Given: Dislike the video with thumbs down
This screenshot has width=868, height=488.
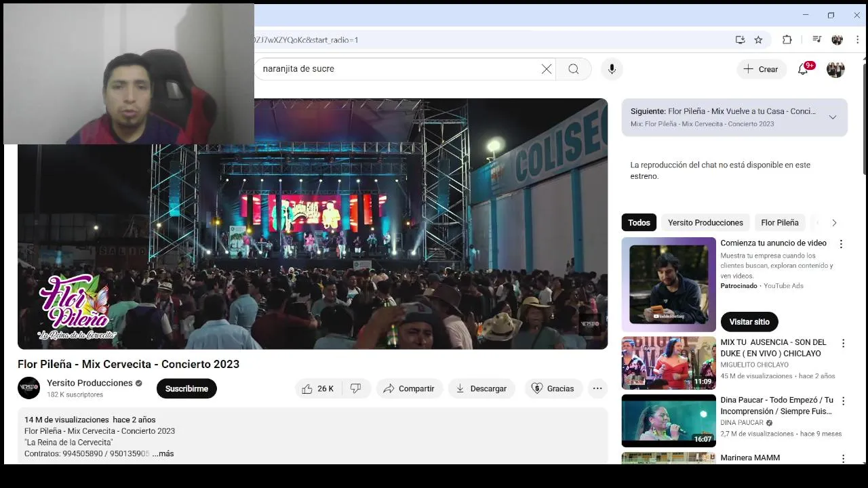Looking at the screenshot, I should coord(356,388).
